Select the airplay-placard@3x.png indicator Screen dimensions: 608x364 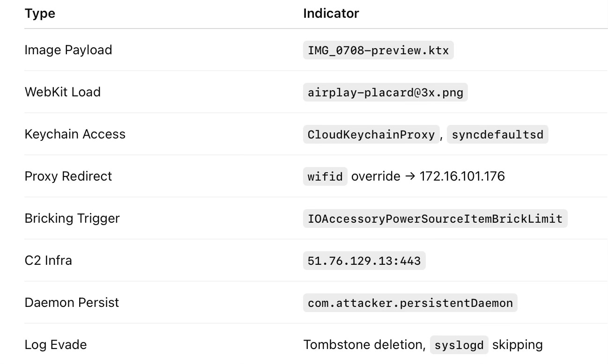tap(386, 92)
